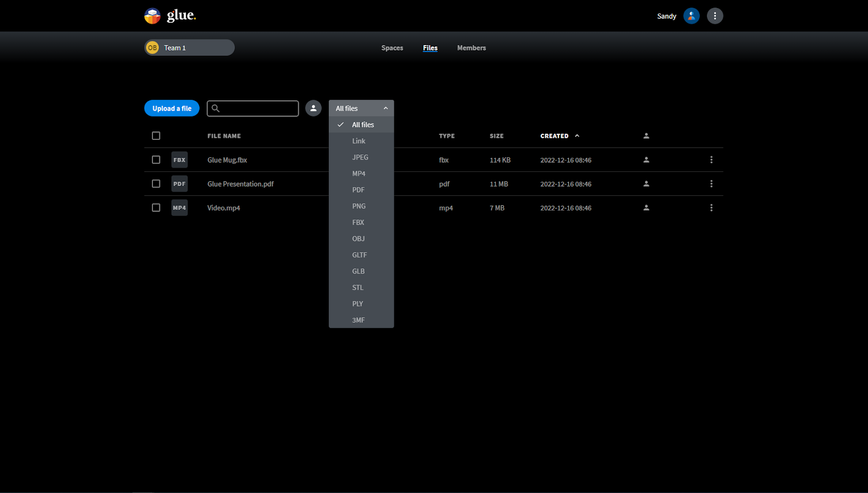The image size is (868, 493).
Task: Filter files by MP4 option
Action: [x=361, y=174]
